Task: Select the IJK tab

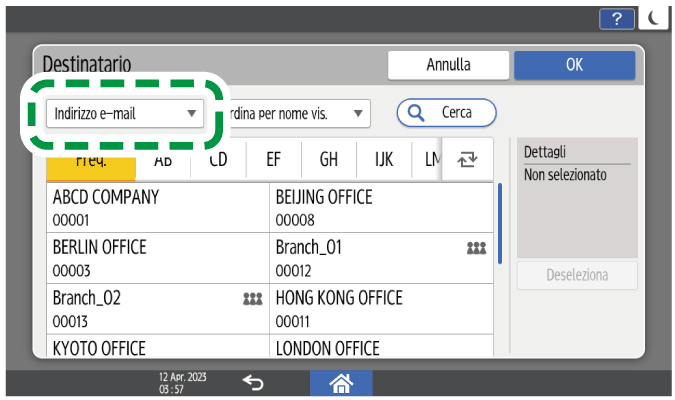Action: click(383, 159)
